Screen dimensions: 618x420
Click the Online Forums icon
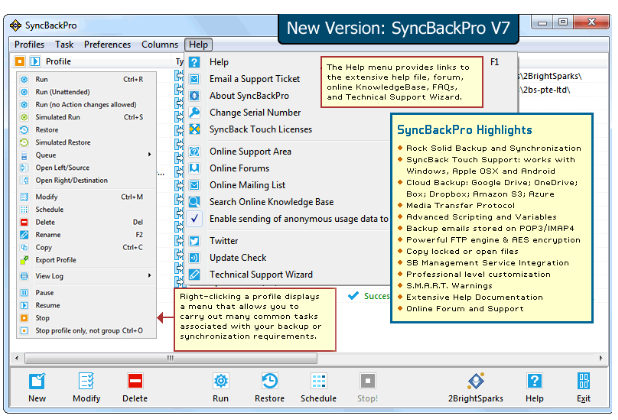point(194,168)
